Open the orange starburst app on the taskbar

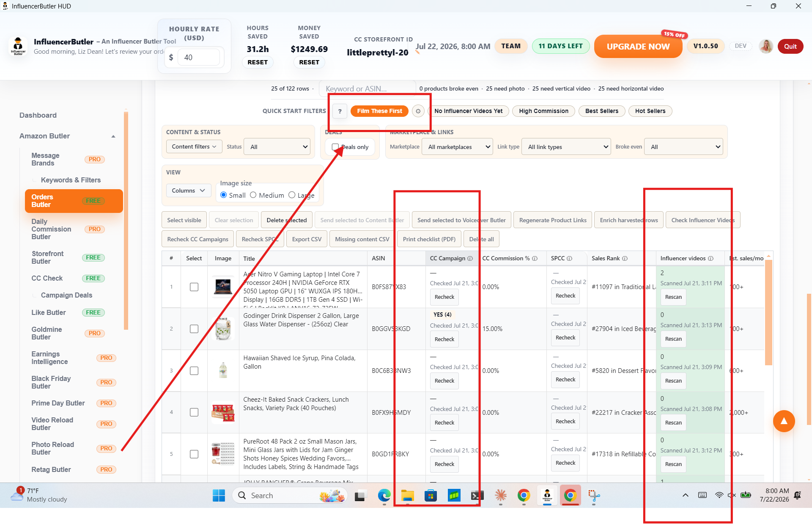[501, 495]
